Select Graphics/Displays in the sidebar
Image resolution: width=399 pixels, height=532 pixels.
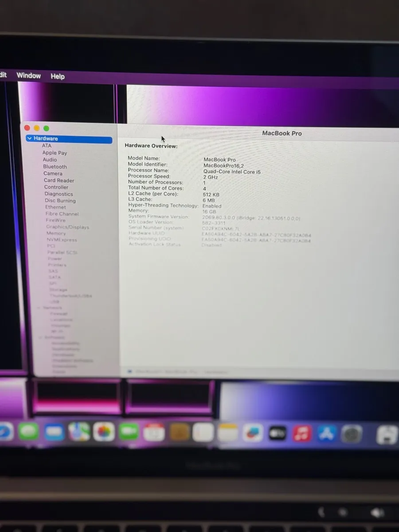click(x=67, y=227)
